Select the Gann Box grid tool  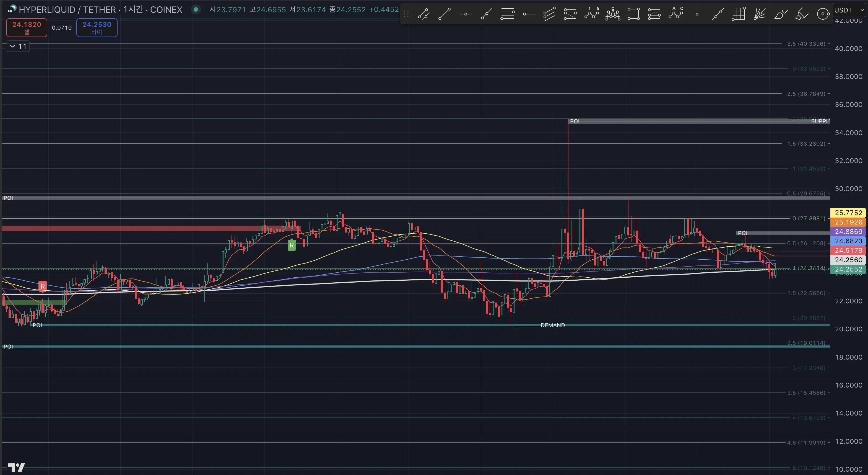click(739, 14)
